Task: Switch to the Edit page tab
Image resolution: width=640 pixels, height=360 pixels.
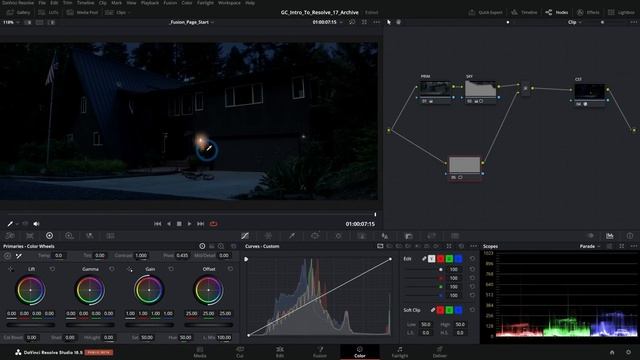Action: pyautogui.click(x=280, y=352)
